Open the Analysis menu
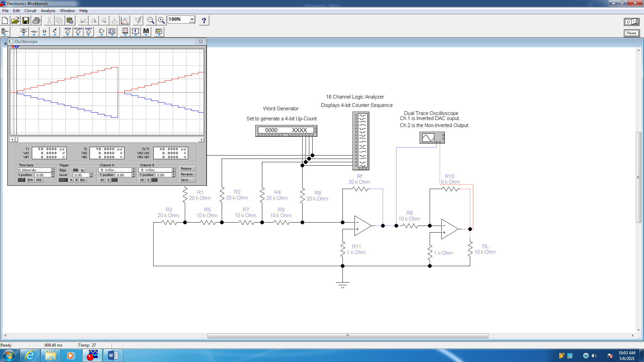Screen dimensions: 644x362 coord(48,11)
